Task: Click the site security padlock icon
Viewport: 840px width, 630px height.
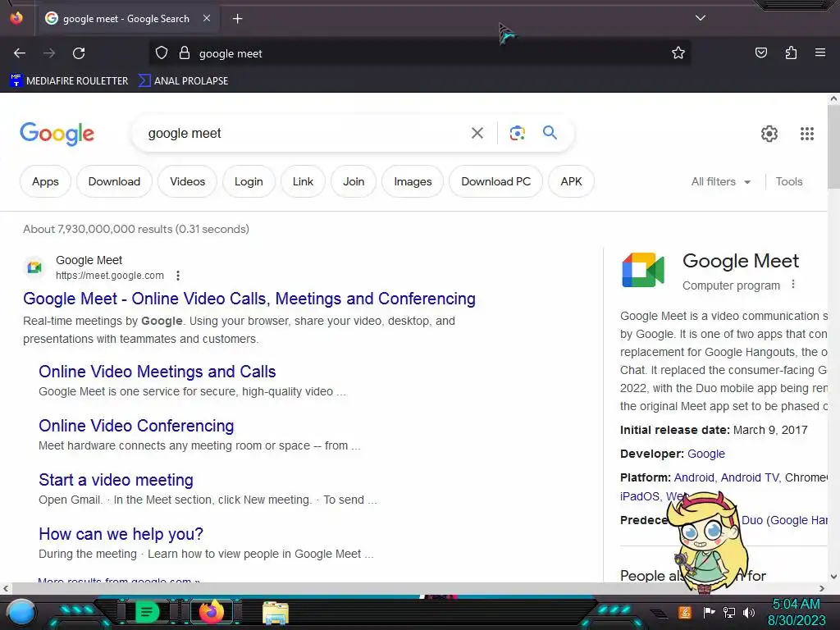Action: point(185,53)
